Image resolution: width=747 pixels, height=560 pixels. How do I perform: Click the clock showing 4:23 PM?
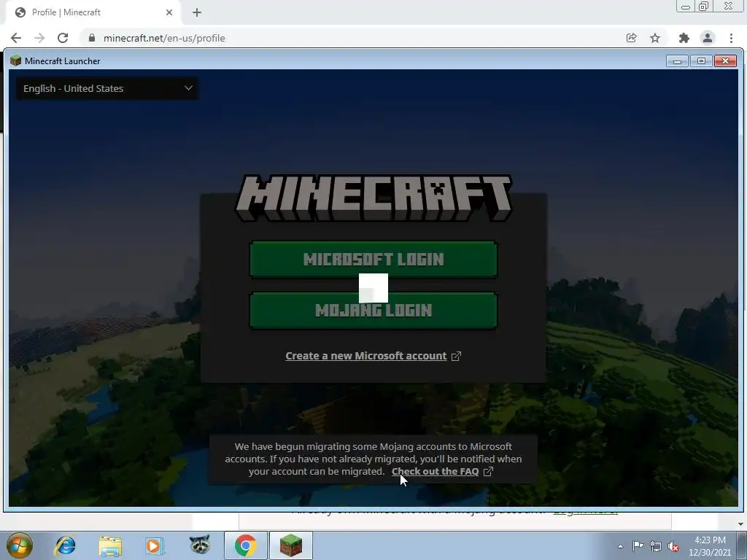[709, 546]
